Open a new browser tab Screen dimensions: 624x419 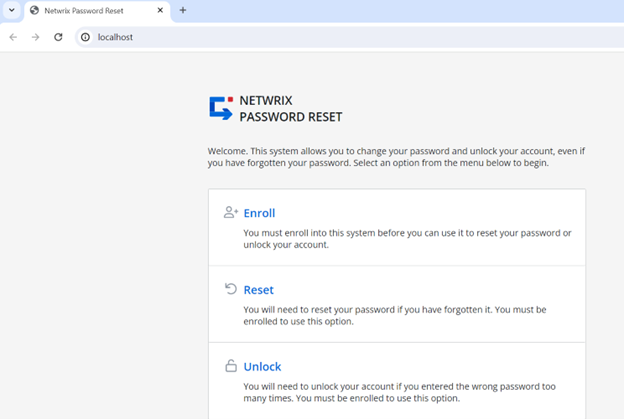point(183,10)
